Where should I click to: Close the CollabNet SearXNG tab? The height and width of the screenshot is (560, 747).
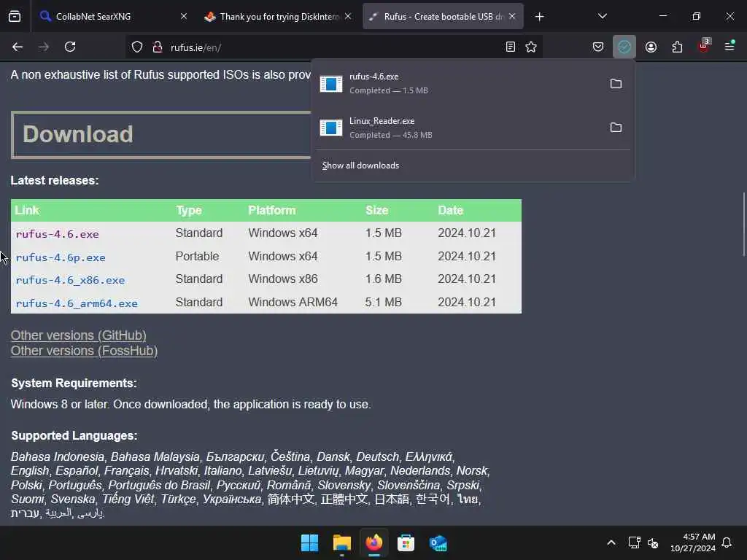[x=184, y=16]
